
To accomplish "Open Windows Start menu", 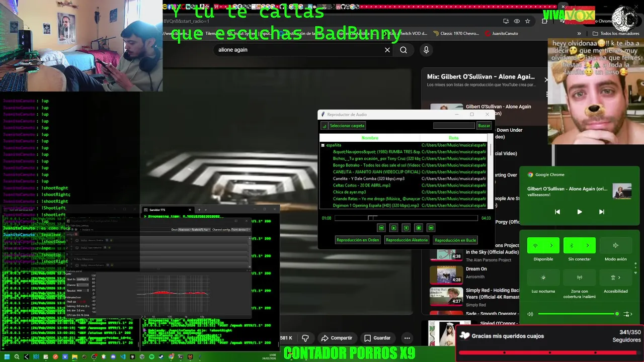I will tap(7, 357).
